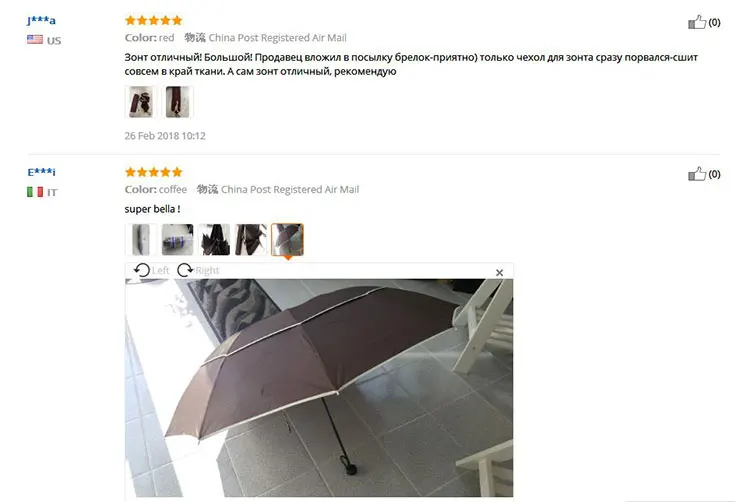Like E***i's review with thumbs-up icon
750x502 pixels.
[x=697, y=174]
